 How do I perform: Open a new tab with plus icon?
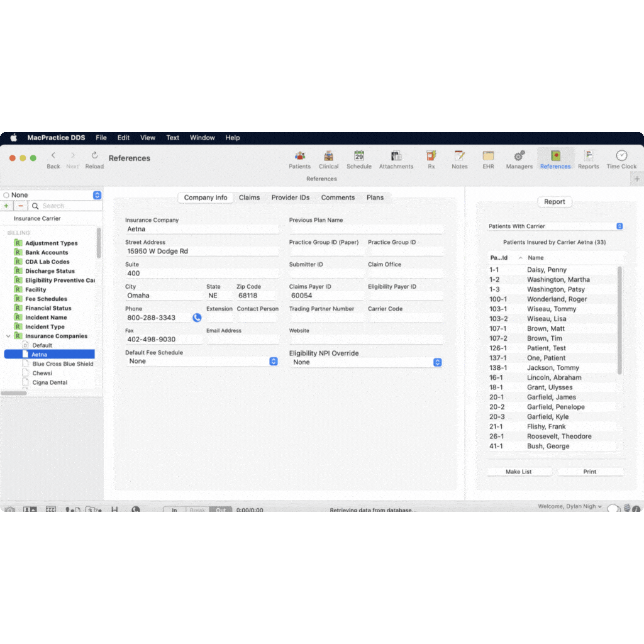[637, 179]
